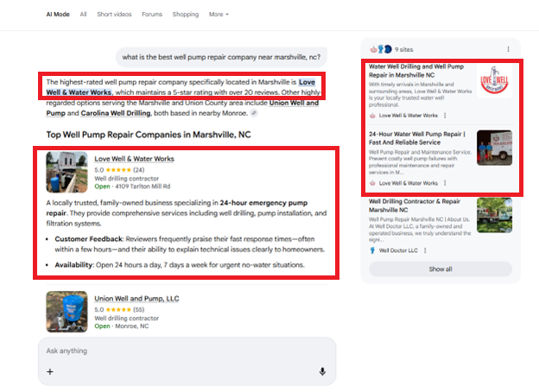Click the Show all button
The image size is (539, 392).
click(441, 269)
